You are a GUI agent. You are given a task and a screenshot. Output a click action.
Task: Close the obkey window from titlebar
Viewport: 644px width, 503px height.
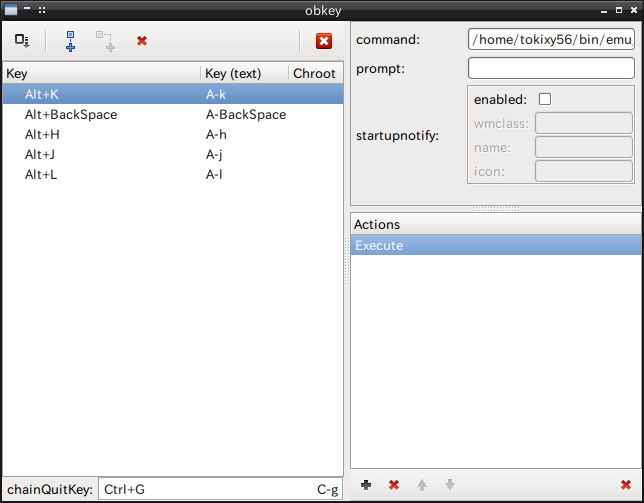[x=634, y=10]
